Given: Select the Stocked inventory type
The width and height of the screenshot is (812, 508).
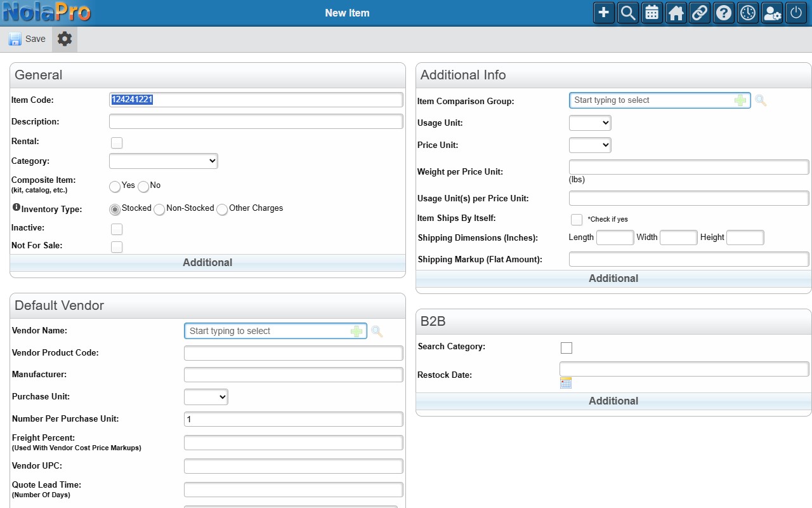Looking at the screenshot, I should click(115, 210).
